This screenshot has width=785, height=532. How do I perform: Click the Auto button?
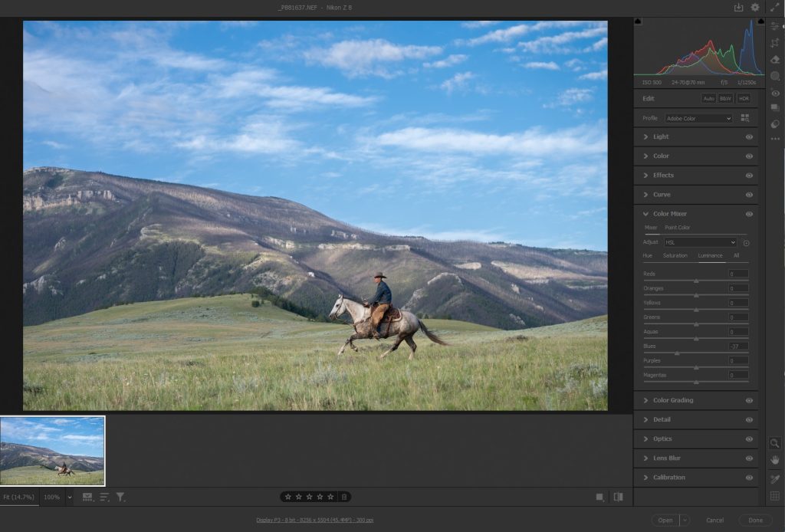tap(708, 99)
